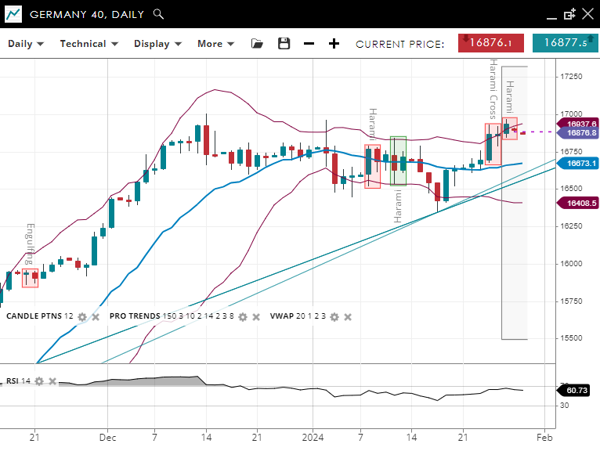
Task: Zoom in using the plus icon
Action: pyautogui.click(x=334, y=44)
